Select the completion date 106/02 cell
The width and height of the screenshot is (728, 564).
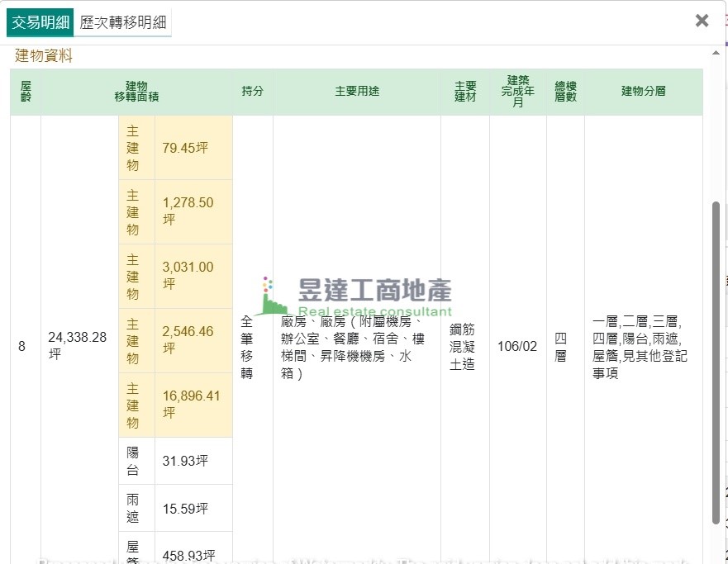point(517,346)
